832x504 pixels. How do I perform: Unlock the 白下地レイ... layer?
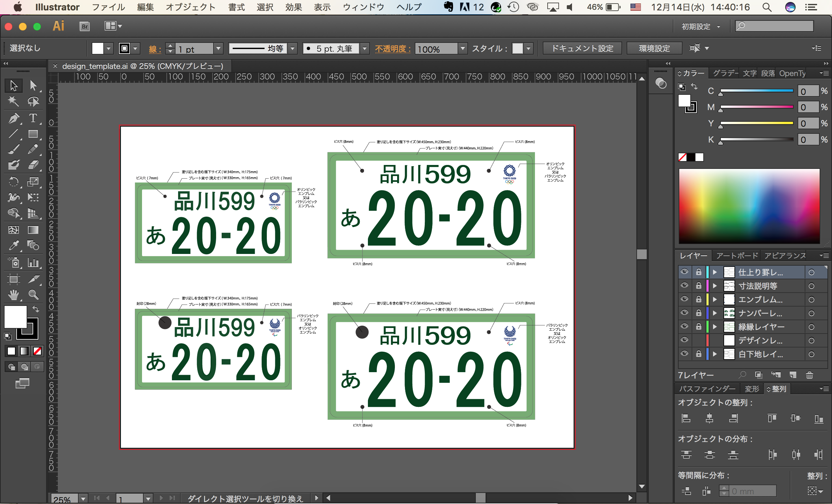[698, 354]
